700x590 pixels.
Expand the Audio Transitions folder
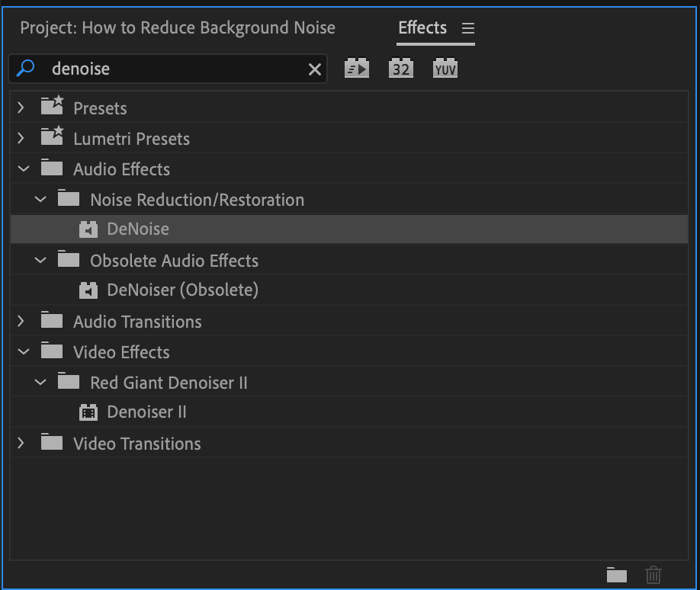point(21,322)
